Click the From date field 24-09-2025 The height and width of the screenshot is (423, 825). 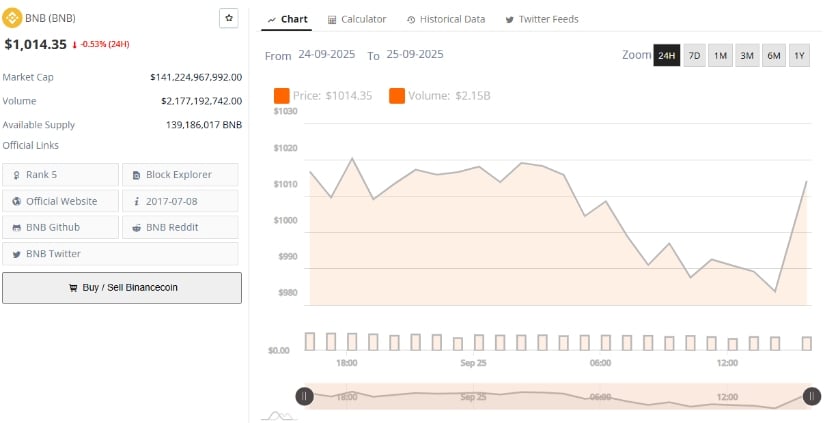(x=327, y=55)
